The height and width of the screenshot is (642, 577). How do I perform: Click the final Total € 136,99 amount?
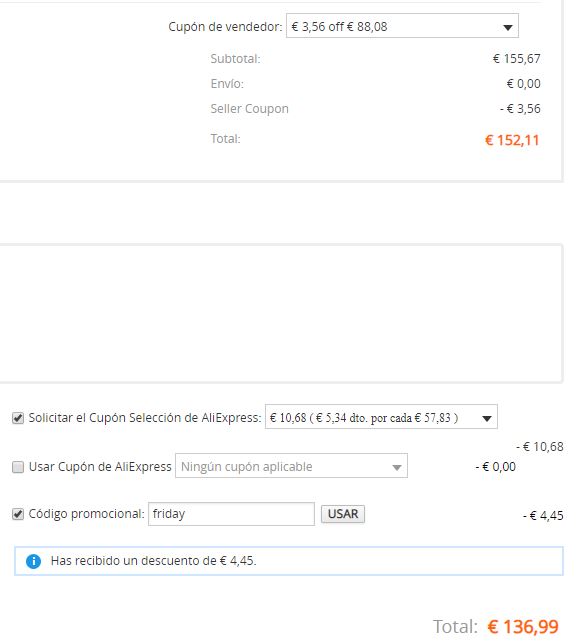523,627
